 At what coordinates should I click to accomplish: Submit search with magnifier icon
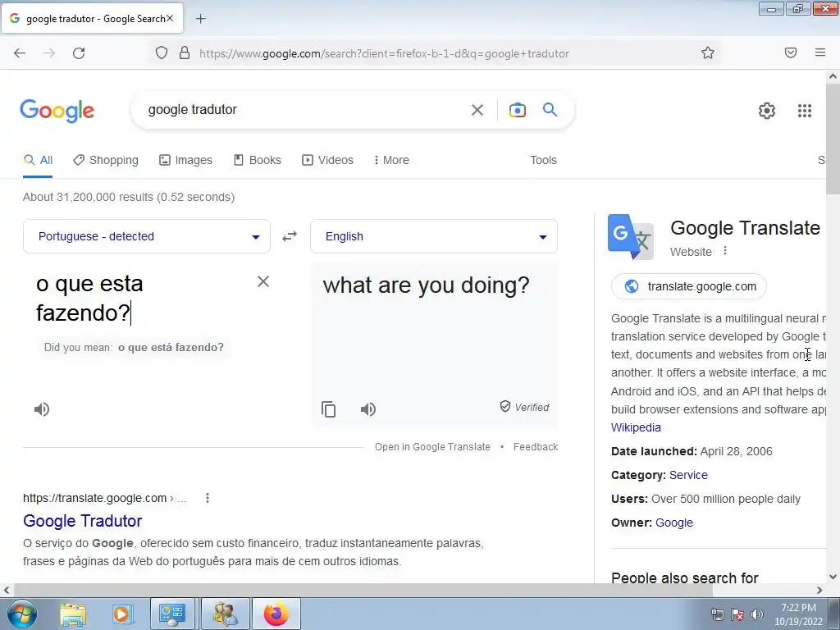(550, 110)
